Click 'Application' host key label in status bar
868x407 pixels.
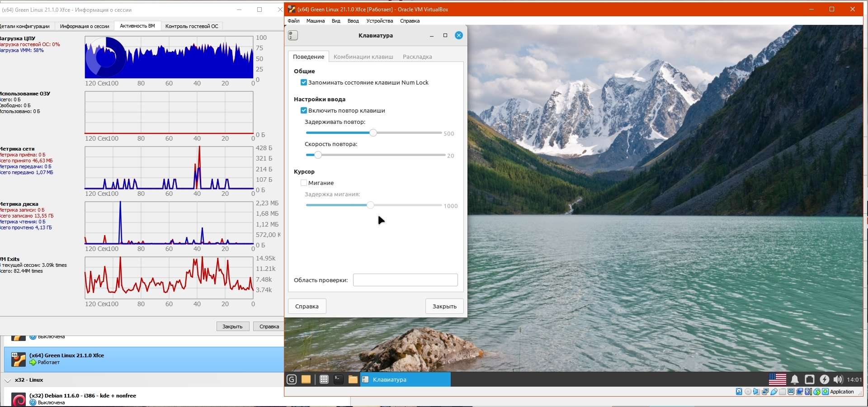842,392
